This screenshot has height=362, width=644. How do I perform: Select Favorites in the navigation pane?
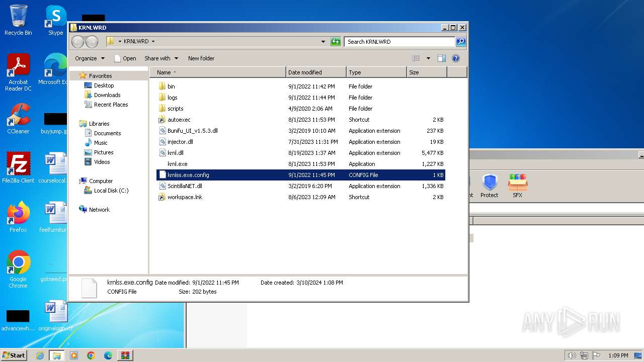100,76
